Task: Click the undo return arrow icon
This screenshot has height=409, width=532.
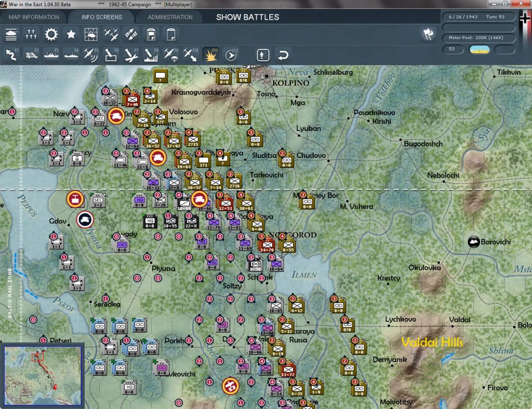Action: (x=283, y=55)
